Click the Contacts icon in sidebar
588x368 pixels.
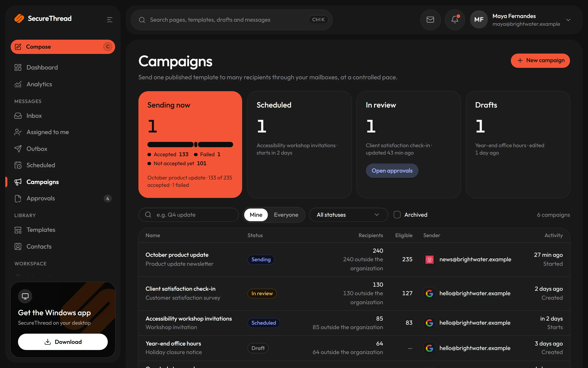tap(18, 247)
